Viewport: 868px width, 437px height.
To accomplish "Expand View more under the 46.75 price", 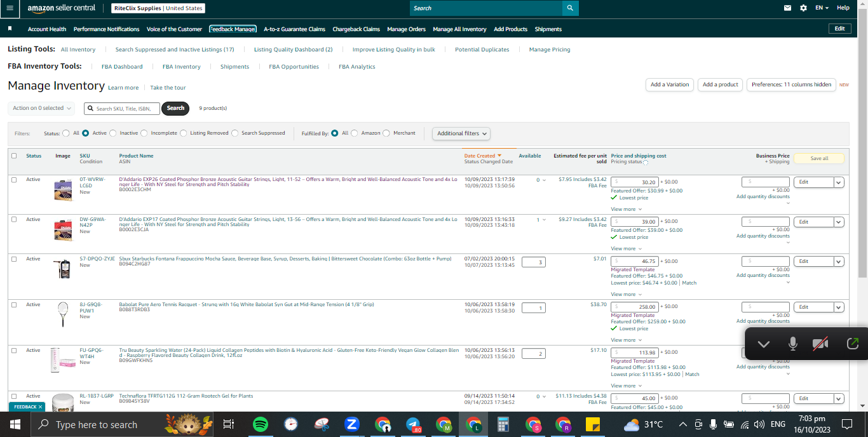I will coord(626,294).
